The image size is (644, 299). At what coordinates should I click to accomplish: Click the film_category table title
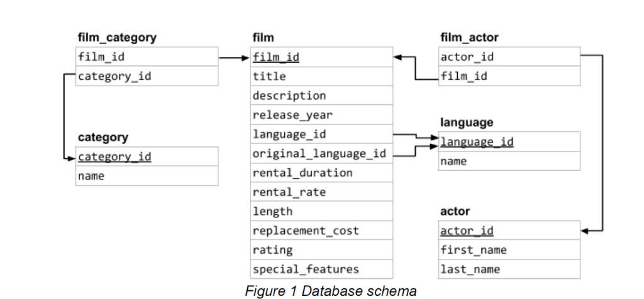click(116, 38)
